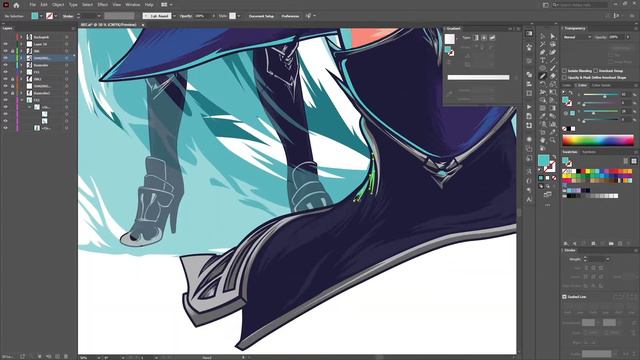Hide Layer 10 using its eye icon
Viewport: 640px width, 360px height.
coord(6,44)
